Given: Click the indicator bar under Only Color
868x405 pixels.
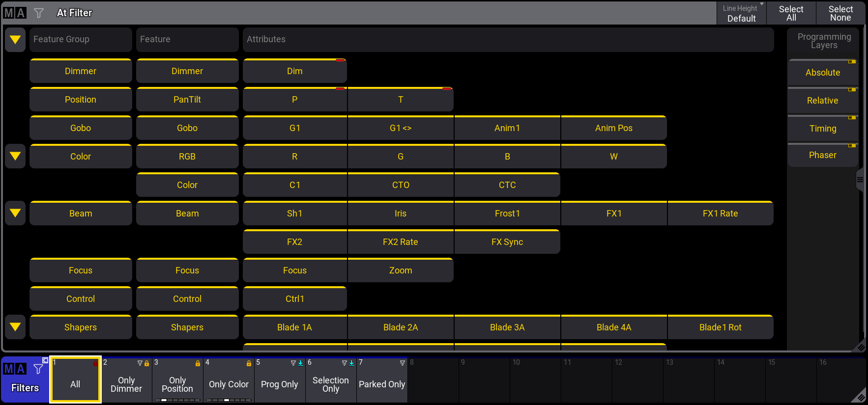Looking at the screenshot, I should [x=229, y=400].
